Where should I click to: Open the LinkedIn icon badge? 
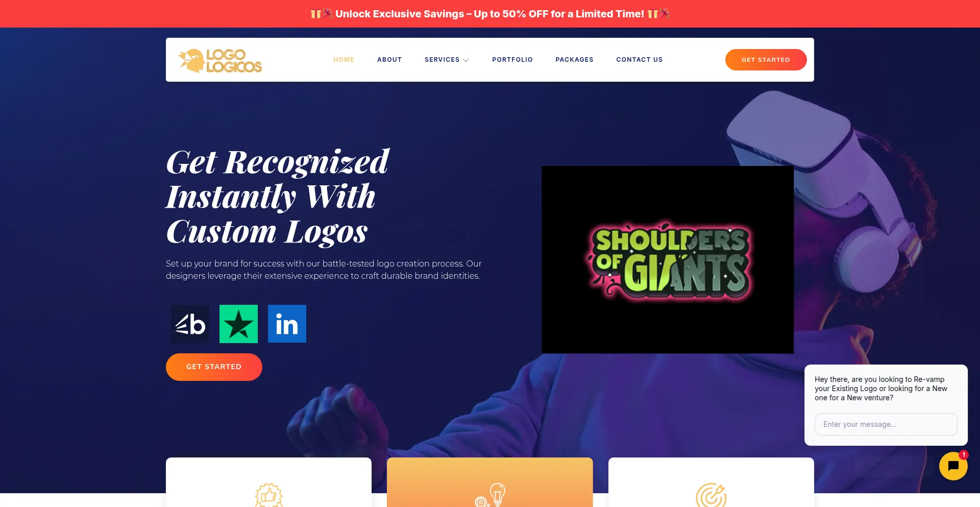pos(287,324)
